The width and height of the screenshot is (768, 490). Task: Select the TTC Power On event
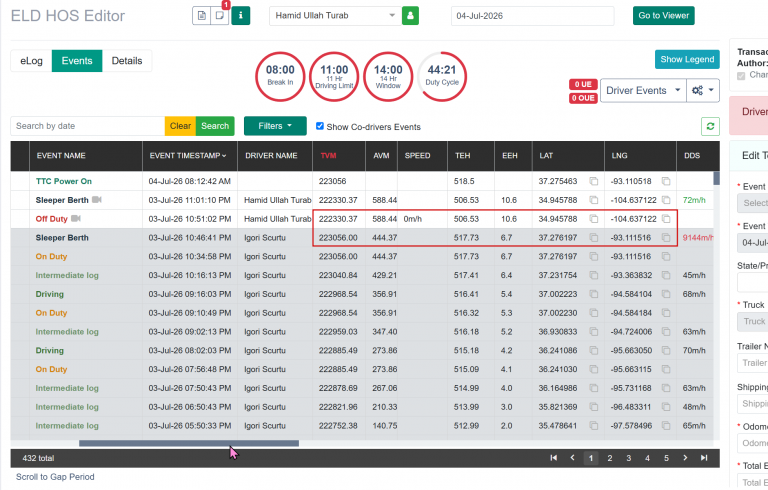tap(64, 181)
